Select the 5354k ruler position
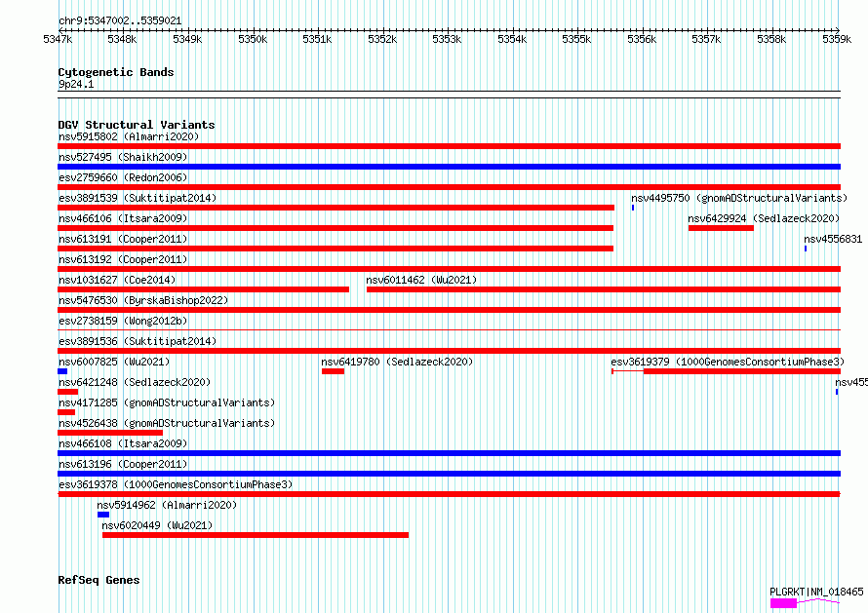 [x=512, y=39]
